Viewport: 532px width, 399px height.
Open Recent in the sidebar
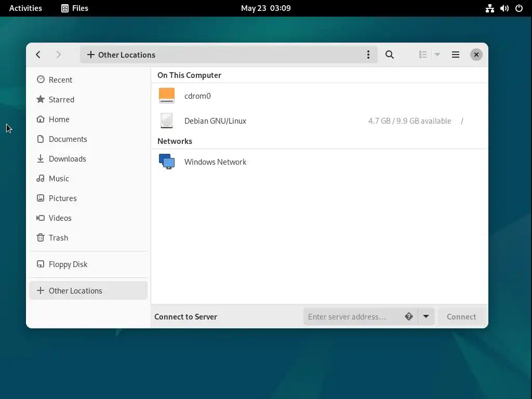pyautogui.click(x=88, y=79)
